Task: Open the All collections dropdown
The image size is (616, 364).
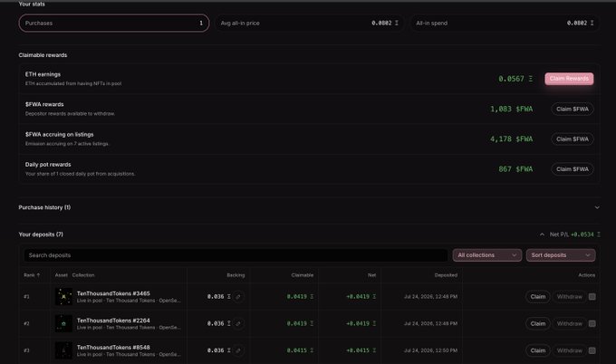Action: pyautogui.click(x=487, y=255)
